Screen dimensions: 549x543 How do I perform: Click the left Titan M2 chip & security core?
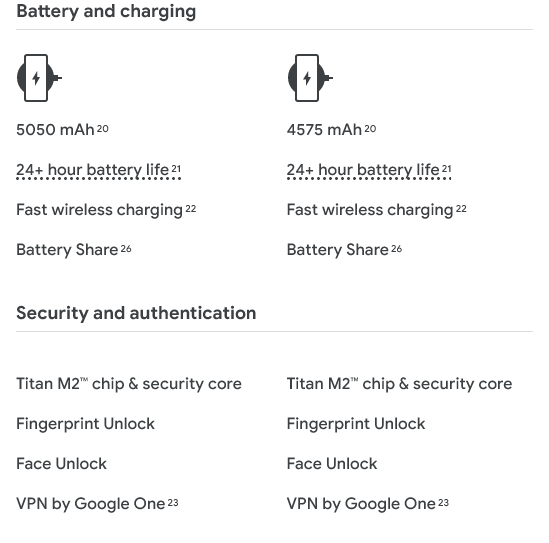tap(129, 384)
